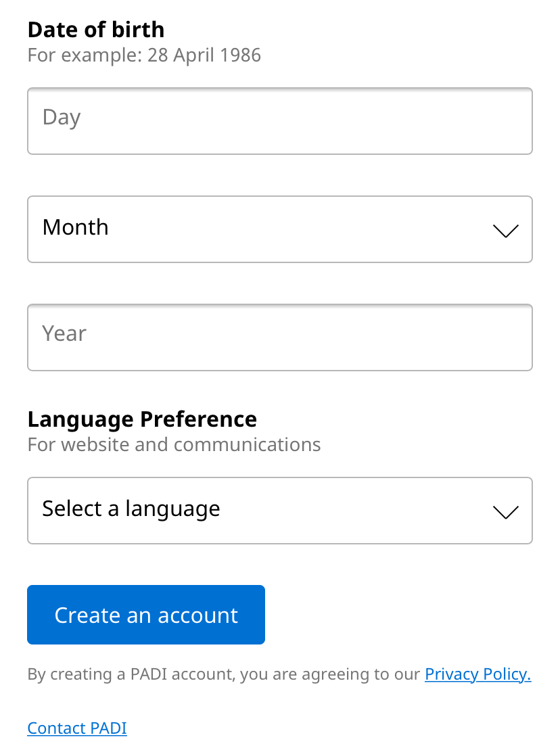The image size is (560, 750).
Task: Click the "Year" placeholder text
Action: point(64,334)
